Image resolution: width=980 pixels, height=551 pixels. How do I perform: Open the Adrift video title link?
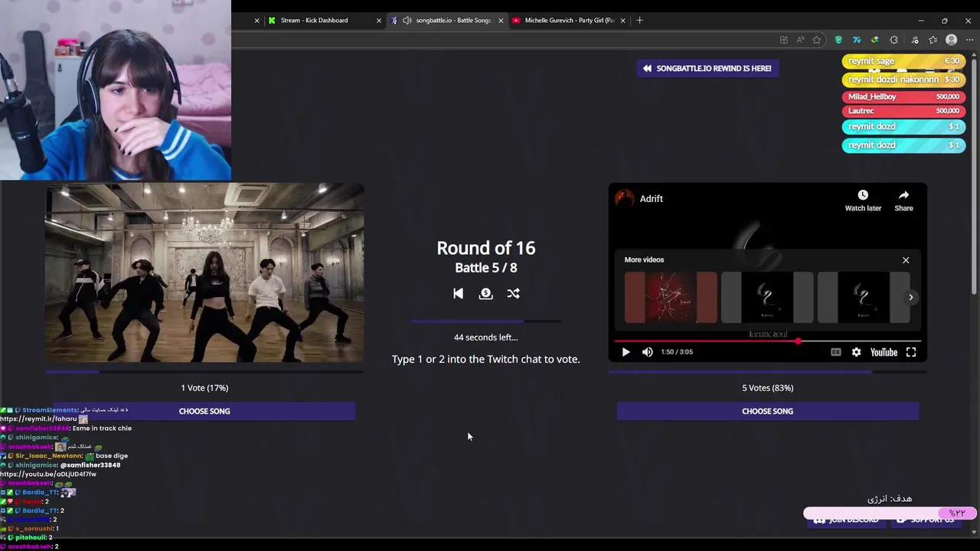click(652, 198)
